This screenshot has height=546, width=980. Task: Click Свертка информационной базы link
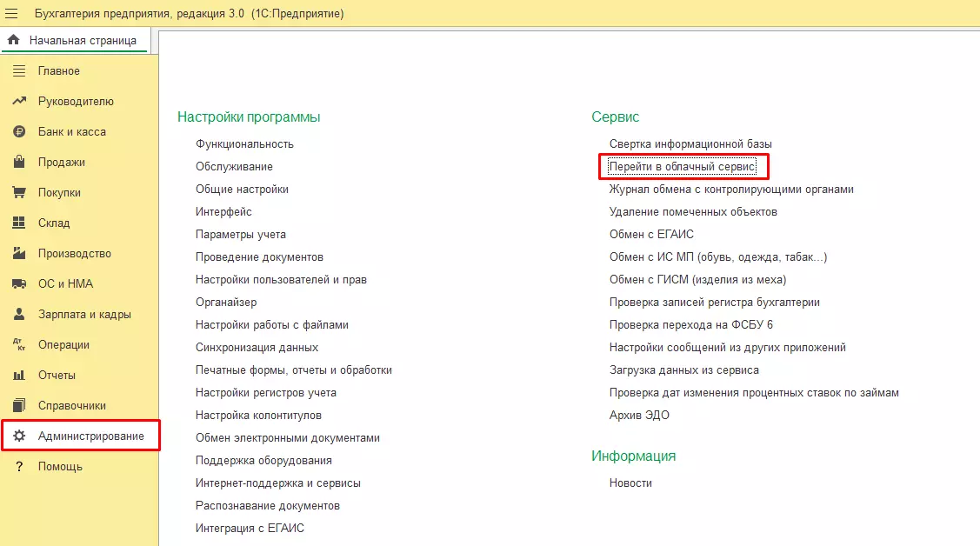tap(690, 143)
